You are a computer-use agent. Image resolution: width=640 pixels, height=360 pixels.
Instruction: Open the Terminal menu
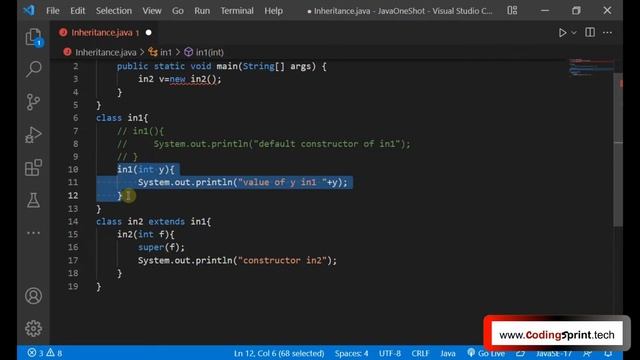(237, 11)
